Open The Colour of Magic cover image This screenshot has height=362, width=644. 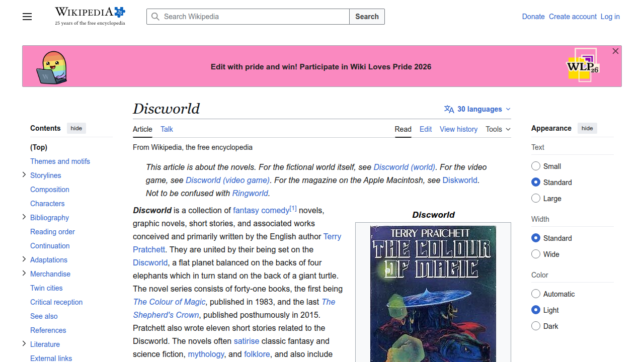(433, 294)
